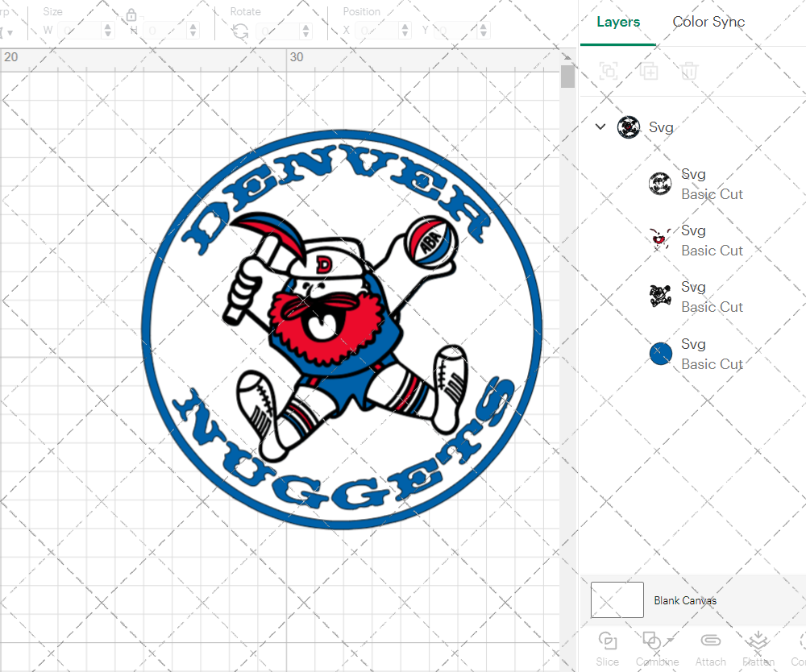Screen dimensions: 806x672
Task: Click the Height size input field
Action: (166, 31)
